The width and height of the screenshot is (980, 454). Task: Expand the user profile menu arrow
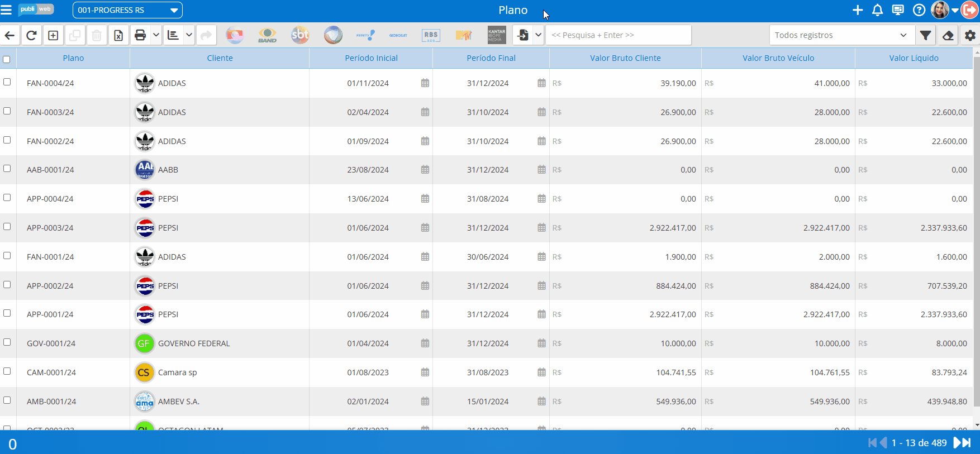click(955, 10)
